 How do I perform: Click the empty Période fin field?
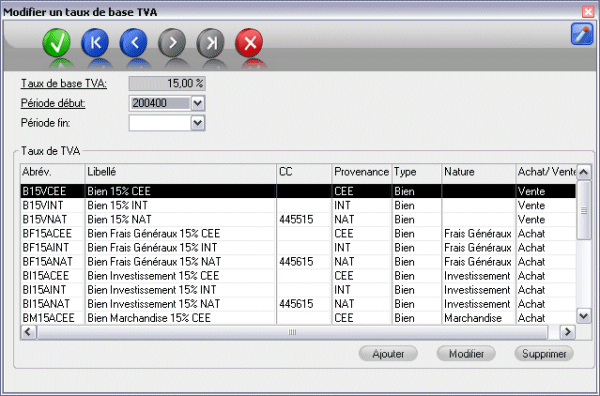(x=160, y=123)
